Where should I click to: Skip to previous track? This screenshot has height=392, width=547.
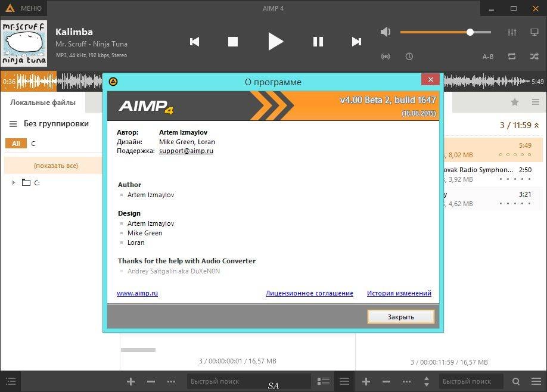(194, 42)
